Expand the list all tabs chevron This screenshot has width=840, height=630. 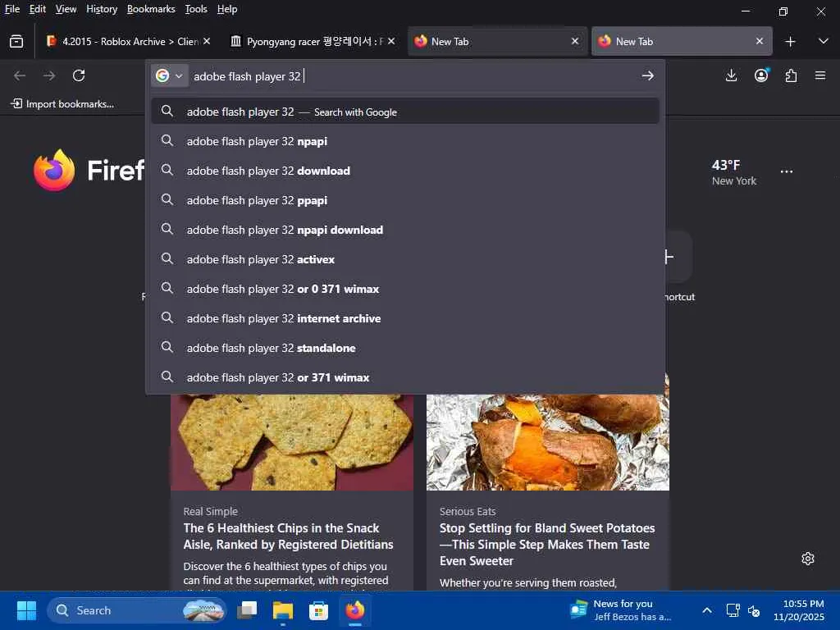tap(824, 41)
